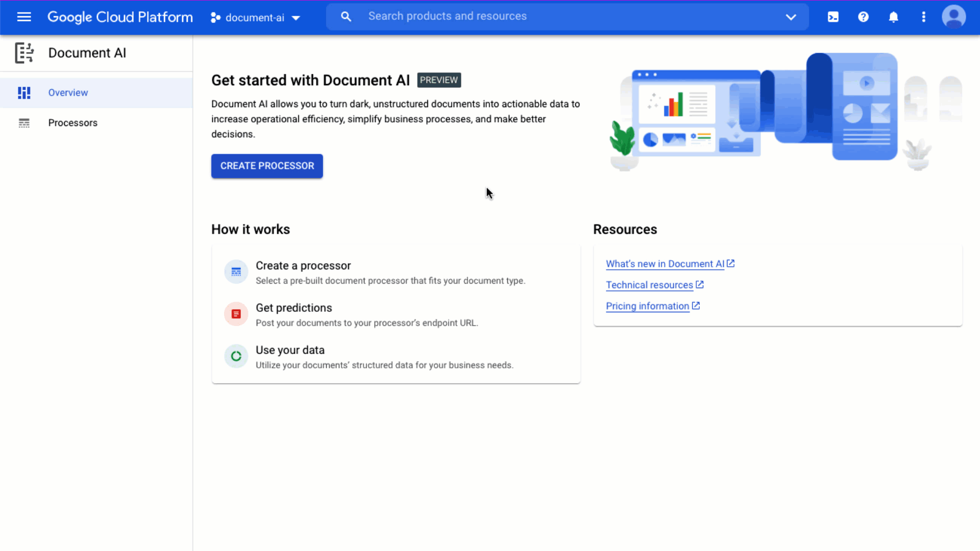Click the user account profile icon

954,17
